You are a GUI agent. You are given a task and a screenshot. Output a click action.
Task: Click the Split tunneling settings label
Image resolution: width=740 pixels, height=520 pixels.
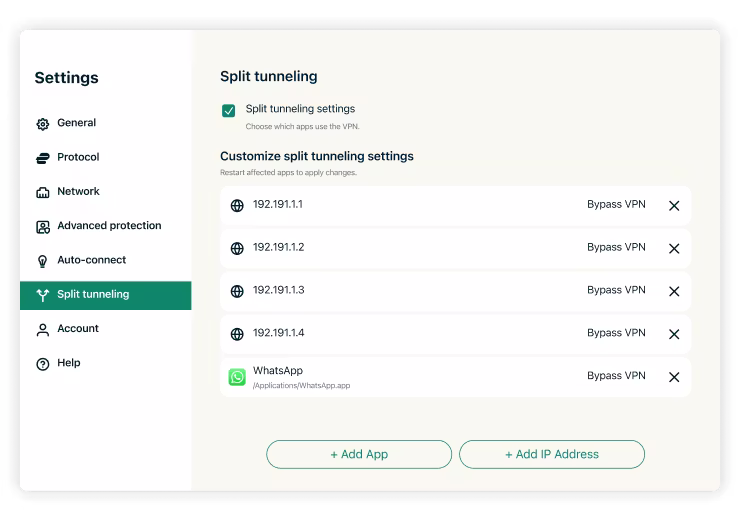pyautogui.click(x=300, y=109)
